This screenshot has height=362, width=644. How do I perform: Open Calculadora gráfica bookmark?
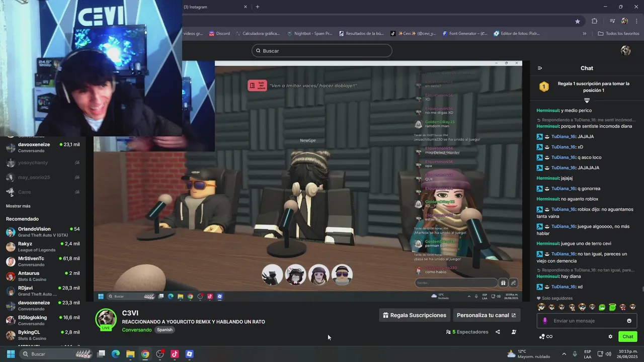257,34
